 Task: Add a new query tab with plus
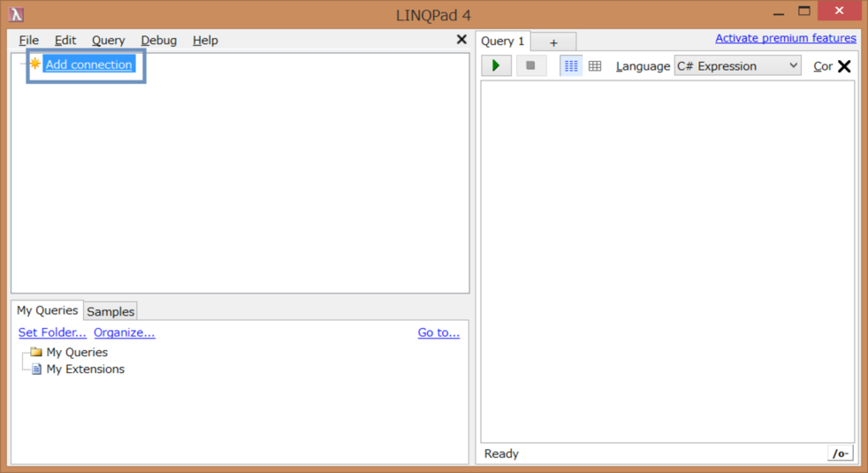tap(553, 42)
